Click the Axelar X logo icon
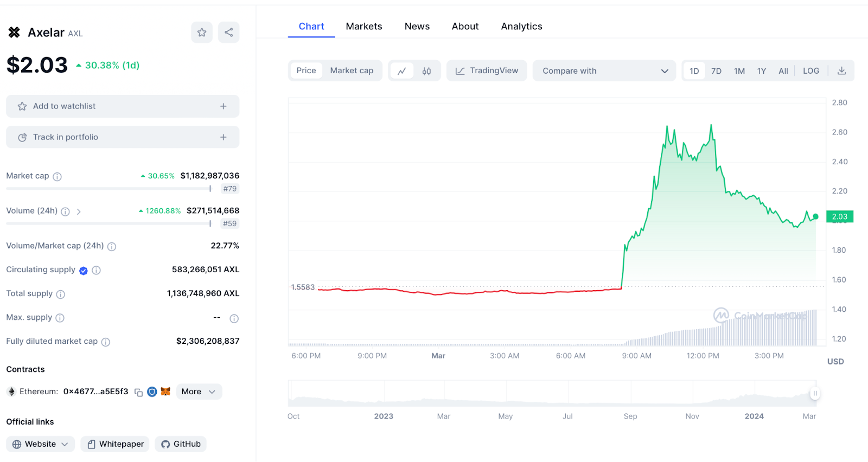868x462 pixels. pyautogui.click(x=14, y=33)
